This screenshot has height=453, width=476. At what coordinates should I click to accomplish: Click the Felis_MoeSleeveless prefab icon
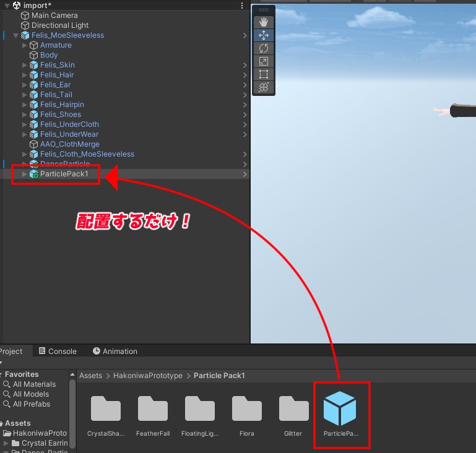tap(25, 35)
